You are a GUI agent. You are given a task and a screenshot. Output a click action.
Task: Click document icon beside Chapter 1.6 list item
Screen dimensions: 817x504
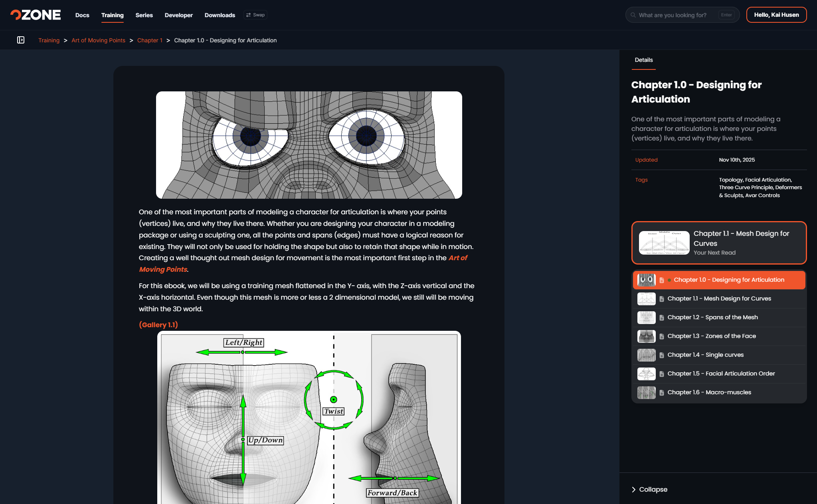(x=662, y=393)
